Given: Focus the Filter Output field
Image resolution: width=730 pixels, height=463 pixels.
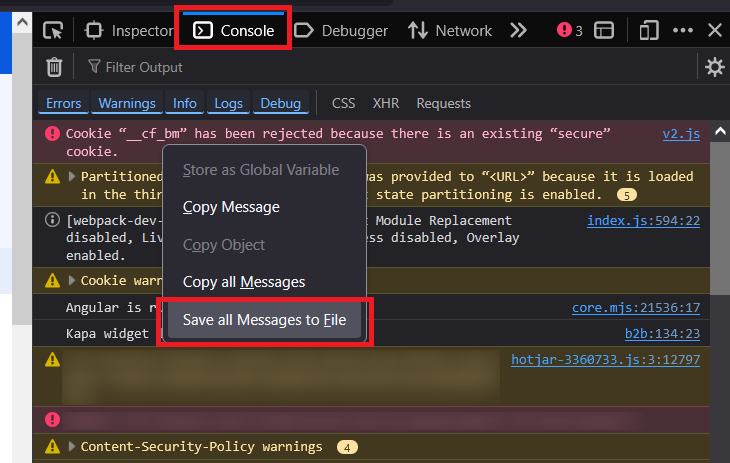Looking at the screenshot, I should [x=386, y=67].
